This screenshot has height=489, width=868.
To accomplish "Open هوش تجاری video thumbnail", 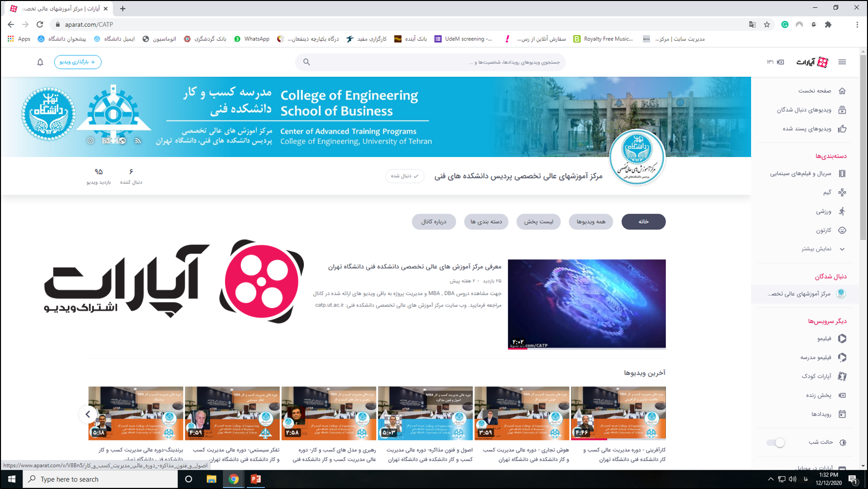I will (521, 413).
